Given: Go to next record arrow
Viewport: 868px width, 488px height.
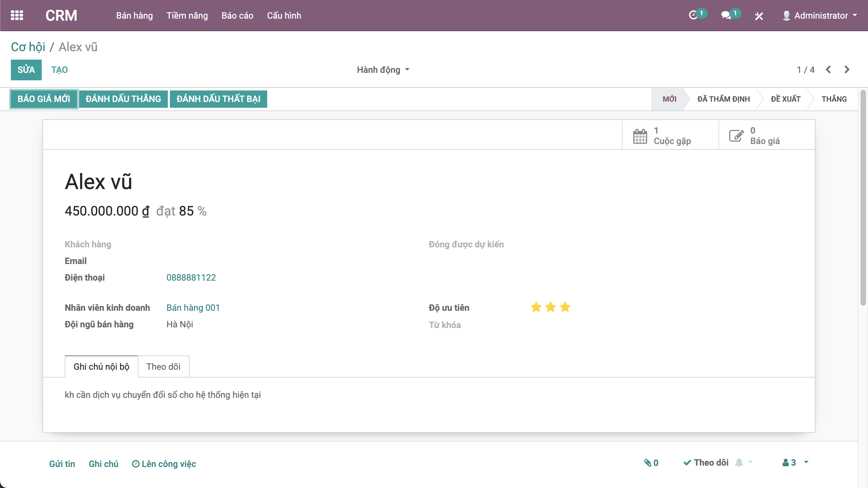Looking at the screenshot, I should (847, 70).
